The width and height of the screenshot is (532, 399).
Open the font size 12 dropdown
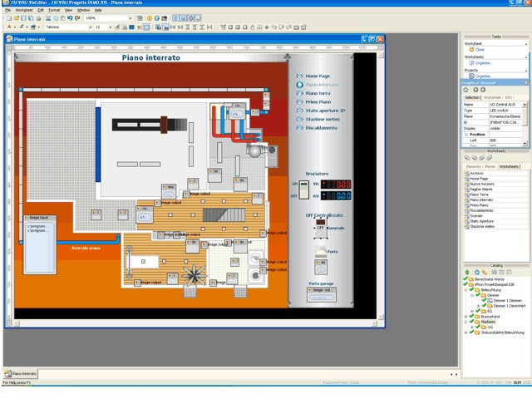[x=111, y=27]
